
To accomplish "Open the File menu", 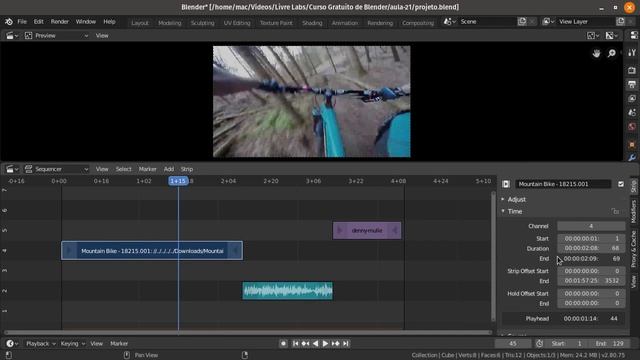I will click(x=22, y=22).
